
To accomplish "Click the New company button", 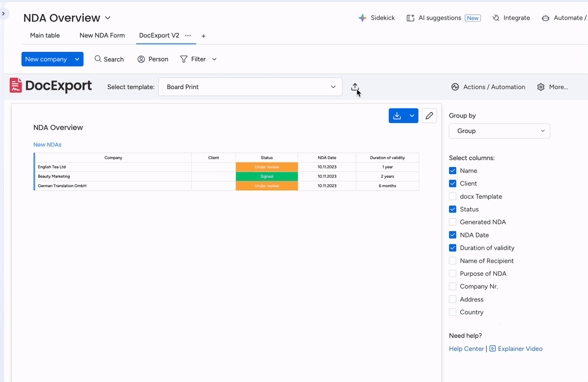I will (x=46, y=59).
